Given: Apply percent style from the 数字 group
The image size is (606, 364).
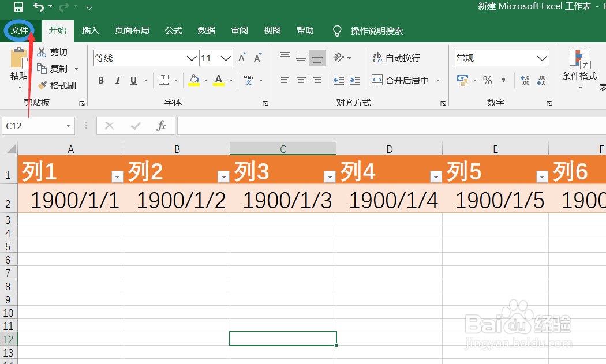Looking at the screenshot, I should (488, 80).
